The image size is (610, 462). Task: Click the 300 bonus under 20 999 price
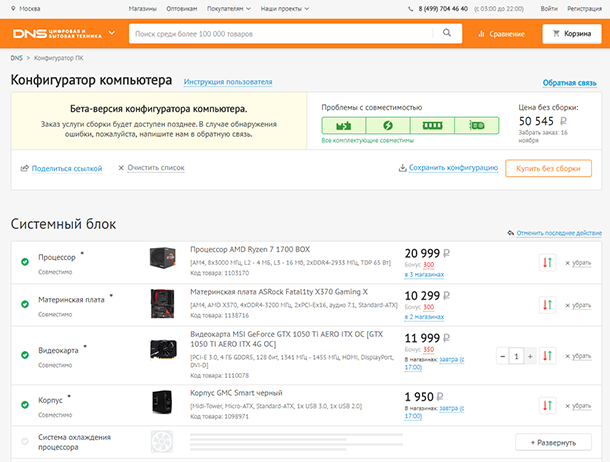tap(429, 265)
